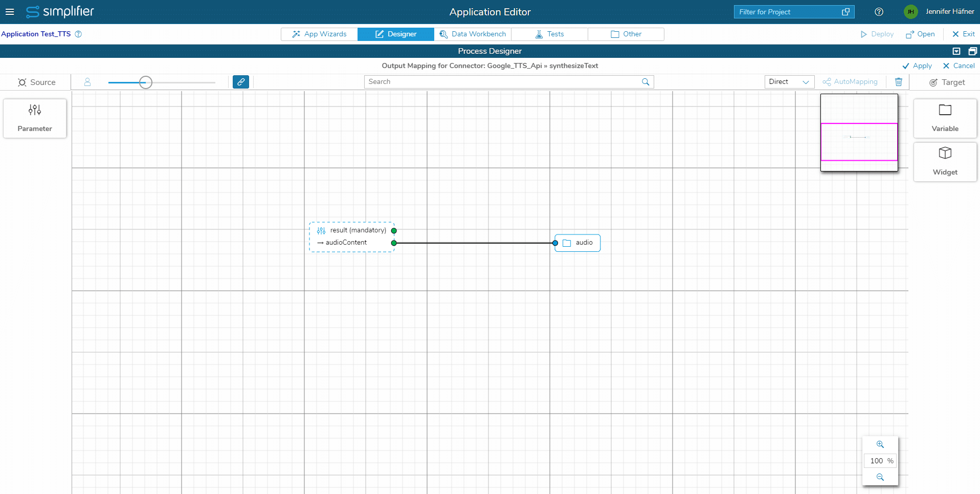Restore Process Designer window icon
This screenshot has width=980, height=494.
point(972,51)
